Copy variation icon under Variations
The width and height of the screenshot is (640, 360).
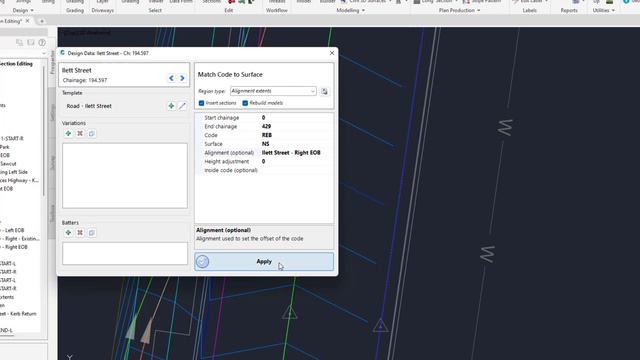click(92, 133)
